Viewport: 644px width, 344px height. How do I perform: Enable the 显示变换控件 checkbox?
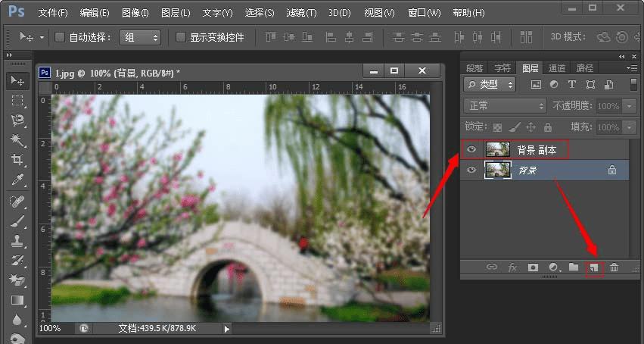(x=181, y=37)
